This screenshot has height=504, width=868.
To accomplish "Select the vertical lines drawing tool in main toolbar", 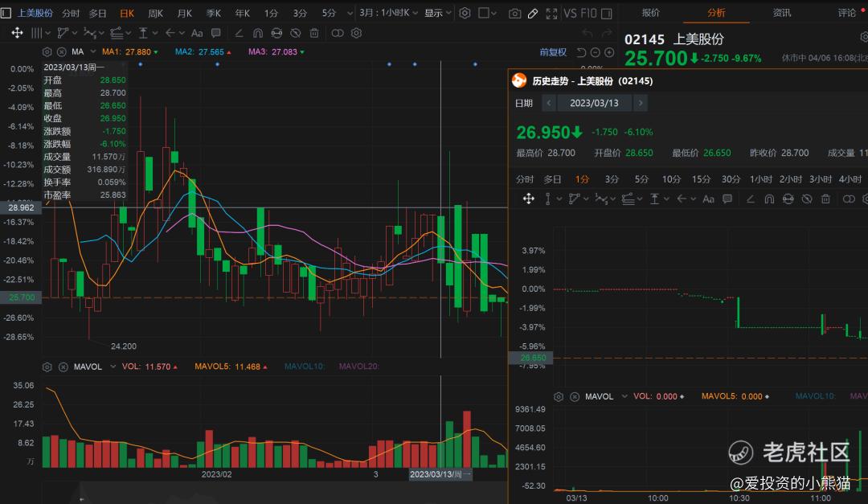I will [x=36, y=33].
